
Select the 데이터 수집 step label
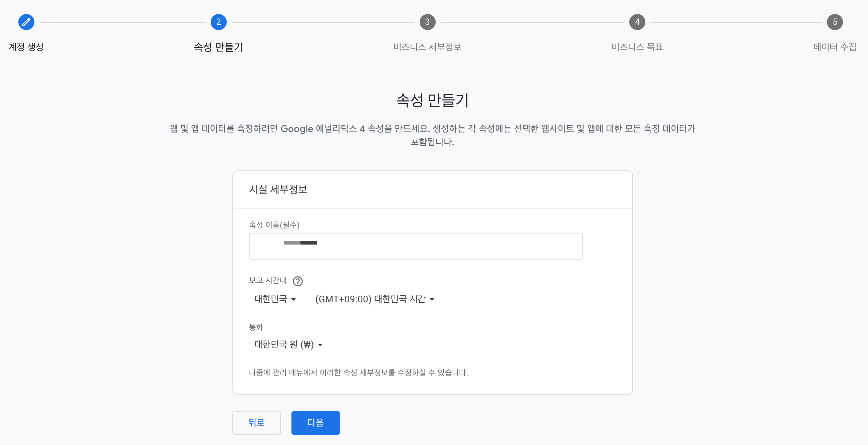835,47
